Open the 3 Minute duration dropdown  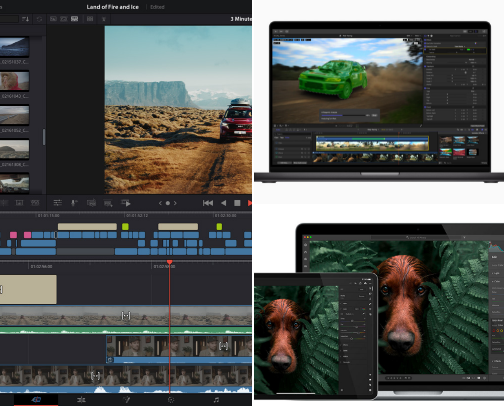pos(241,19)
